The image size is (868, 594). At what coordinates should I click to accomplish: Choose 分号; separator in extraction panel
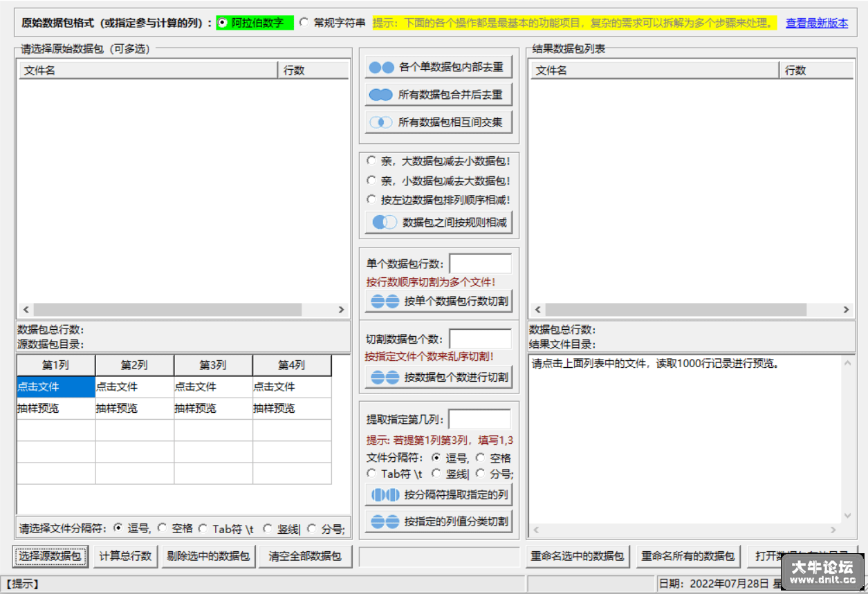495,474
